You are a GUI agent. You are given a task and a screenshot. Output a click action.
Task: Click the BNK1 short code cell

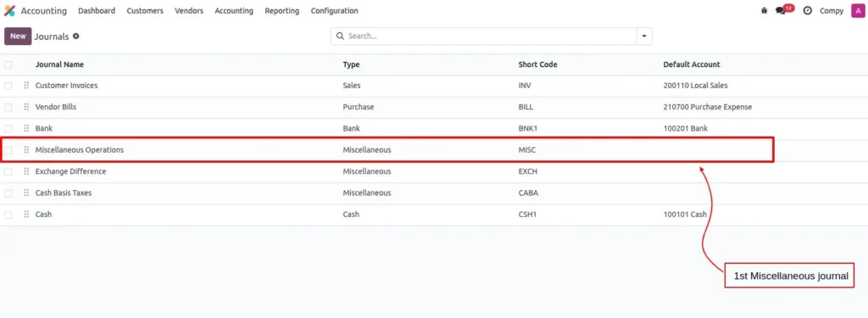tap(528, 128)
